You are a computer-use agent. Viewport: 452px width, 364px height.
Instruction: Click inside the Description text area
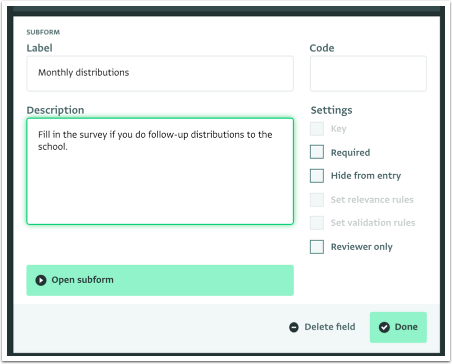click(160, 171)
